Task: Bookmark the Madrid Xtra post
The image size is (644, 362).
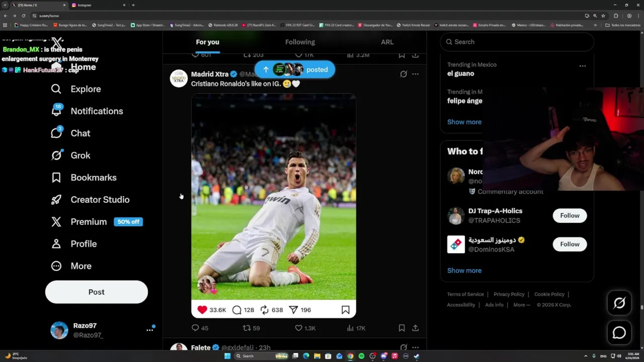Action: click(401, 328)
